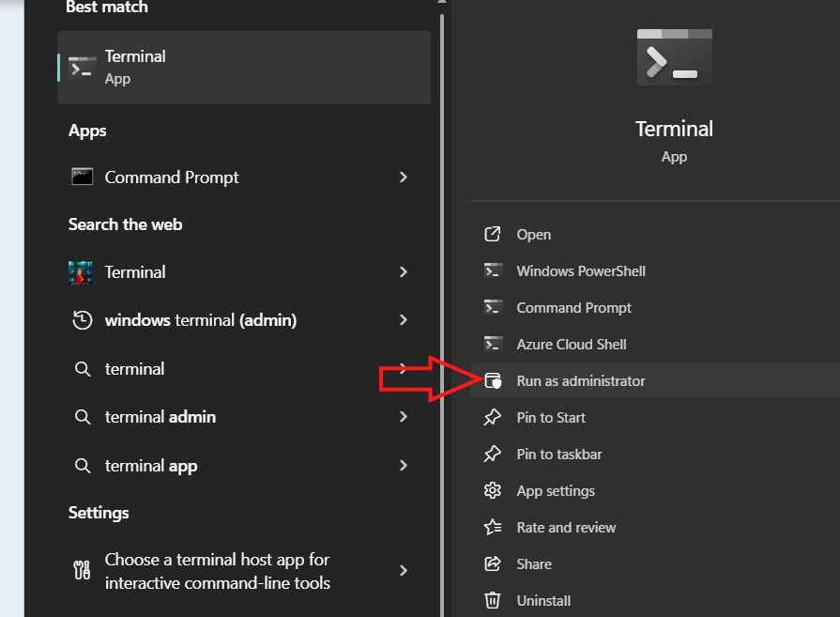Select Run as administrator from the options
The width and height of the screenshot is (840, 617).
(580, 380)
